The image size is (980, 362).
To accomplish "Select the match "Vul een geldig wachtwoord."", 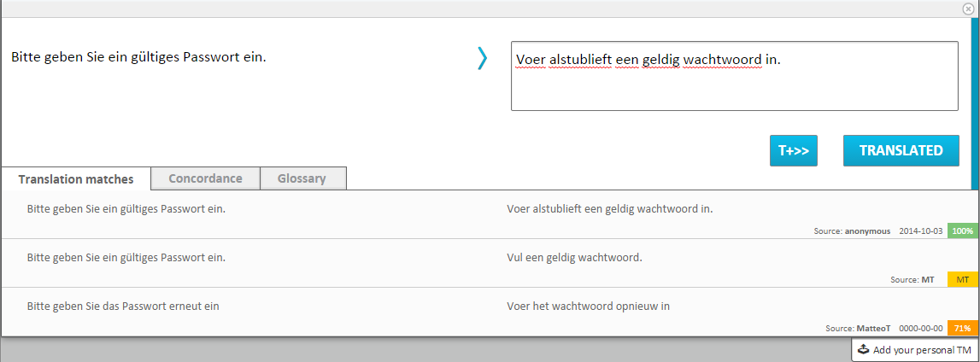I will pos(574,257).
